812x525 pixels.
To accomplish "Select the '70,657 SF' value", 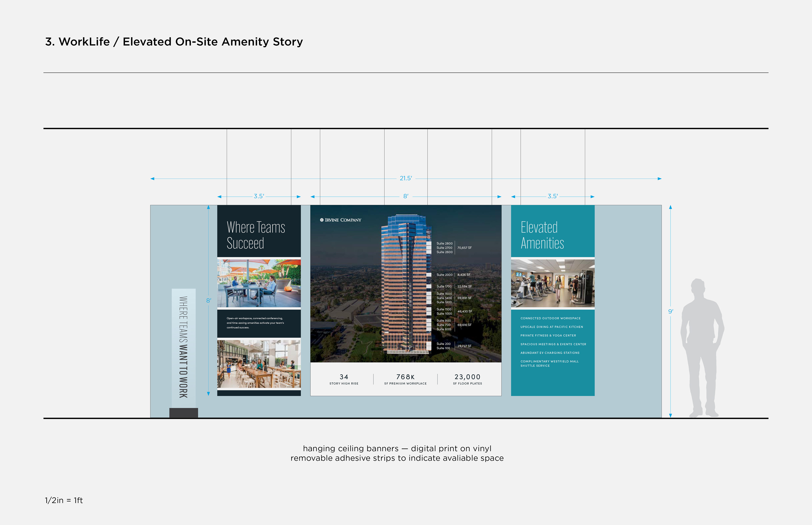I will (x=465, y=248).
